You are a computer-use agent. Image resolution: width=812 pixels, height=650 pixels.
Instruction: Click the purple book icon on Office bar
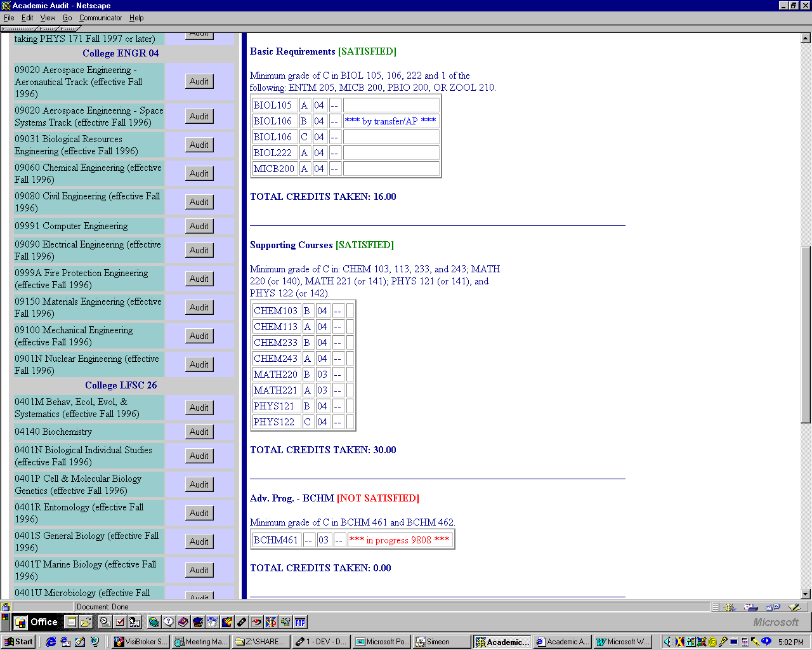tap(183, 622)
